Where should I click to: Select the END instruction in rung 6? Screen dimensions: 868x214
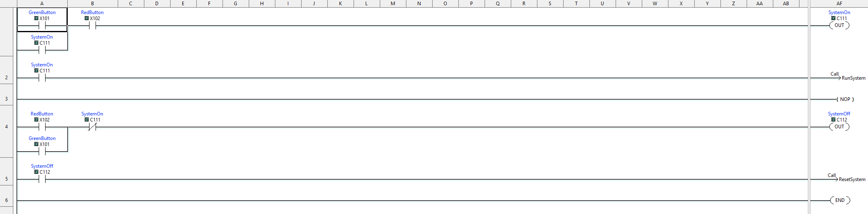coord(840,200)
